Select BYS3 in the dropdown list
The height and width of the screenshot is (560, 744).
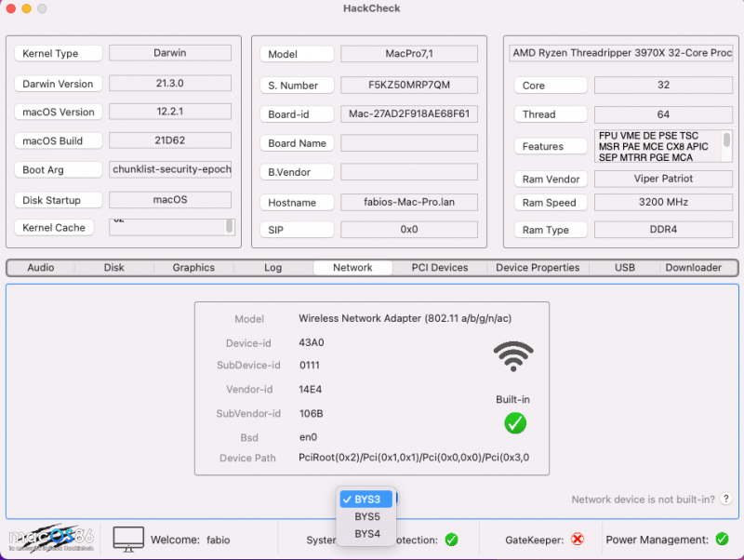(366, 500)
